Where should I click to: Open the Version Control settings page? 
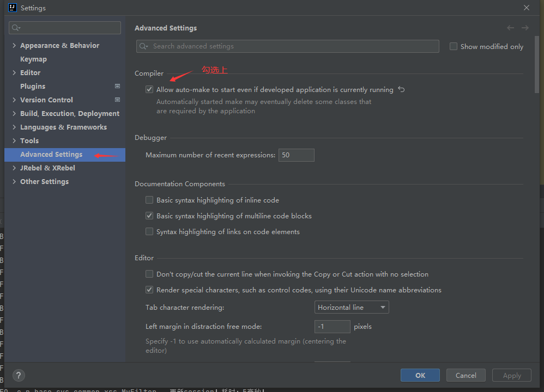click(x=46, y=100)
